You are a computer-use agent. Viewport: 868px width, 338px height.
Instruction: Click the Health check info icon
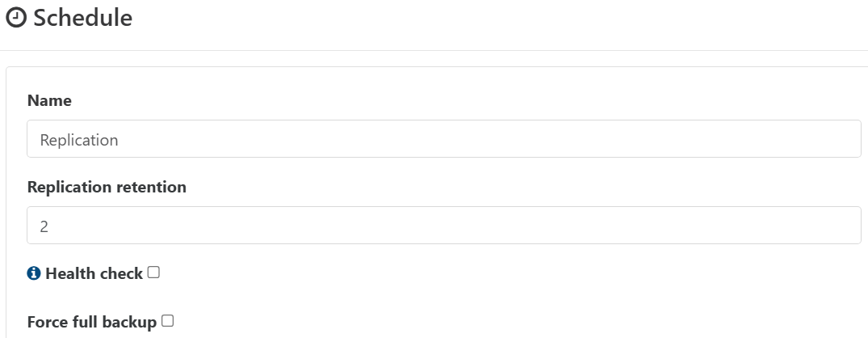34,273
